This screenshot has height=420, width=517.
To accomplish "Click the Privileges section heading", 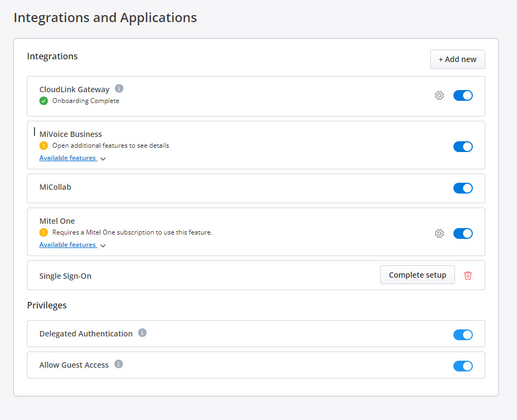I will tap(47, 305).
